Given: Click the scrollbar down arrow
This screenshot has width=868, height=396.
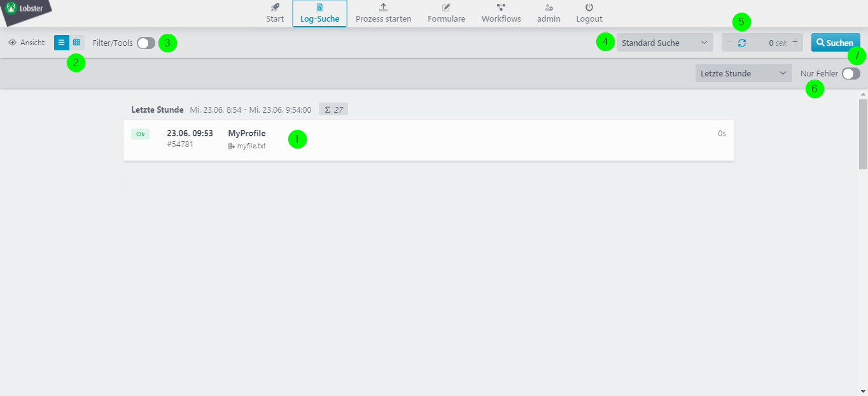Looking at the screenshot, I should point(863,391).
